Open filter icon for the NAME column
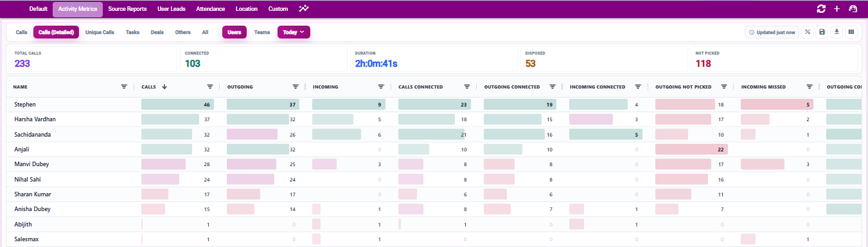The width and height of the screenshot is (868, 247). pos(124,87)
